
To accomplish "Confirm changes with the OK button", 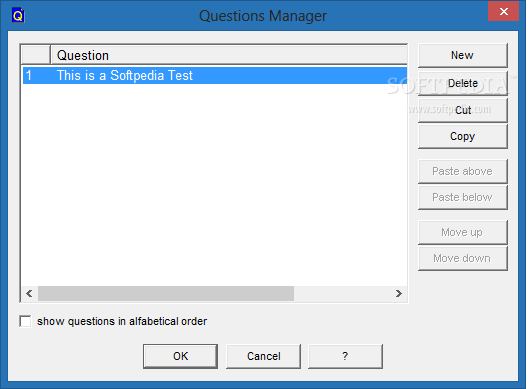I will 180,356.
